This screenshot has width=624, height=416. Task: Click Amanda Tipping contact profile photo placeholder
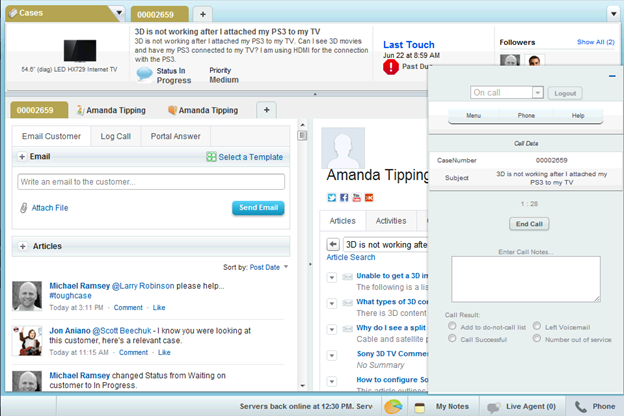click(343, 148)
